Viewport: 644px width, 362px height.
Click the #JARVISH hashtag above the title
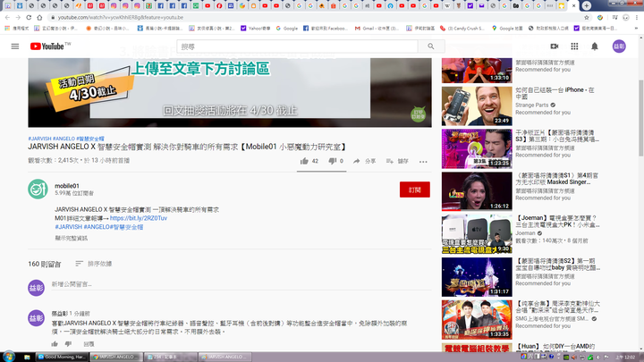(40, 139)
